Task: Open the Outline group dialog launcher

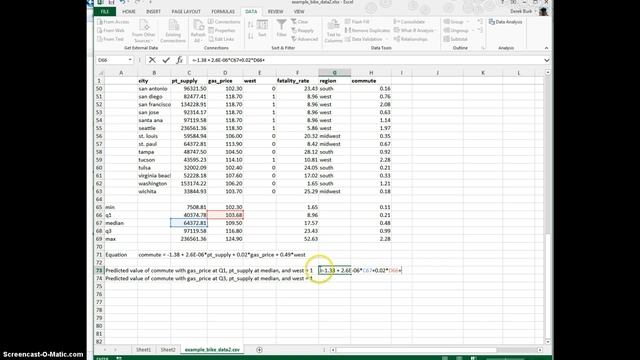Action: [x=483, y=48]
